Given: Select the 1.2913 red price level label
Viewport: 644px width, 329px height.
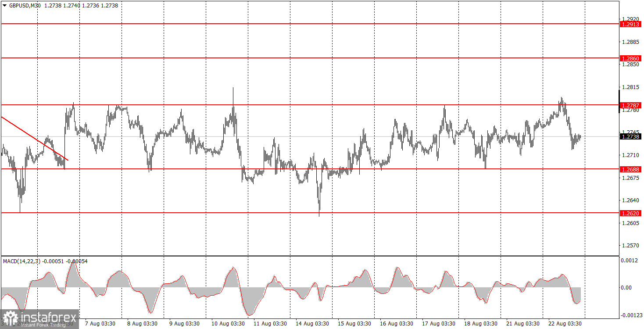Looking at the screenshot, I should click(x=631, y=25).
